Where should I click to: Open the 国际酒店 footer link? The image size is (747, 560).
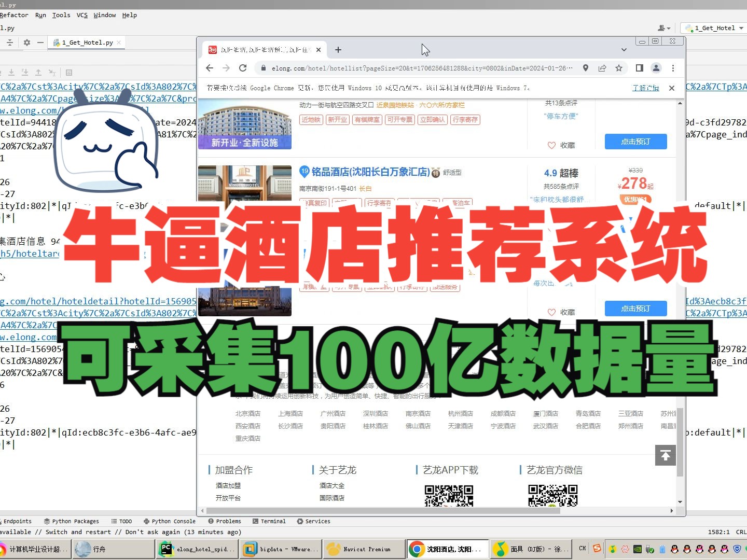click(332, 498)
